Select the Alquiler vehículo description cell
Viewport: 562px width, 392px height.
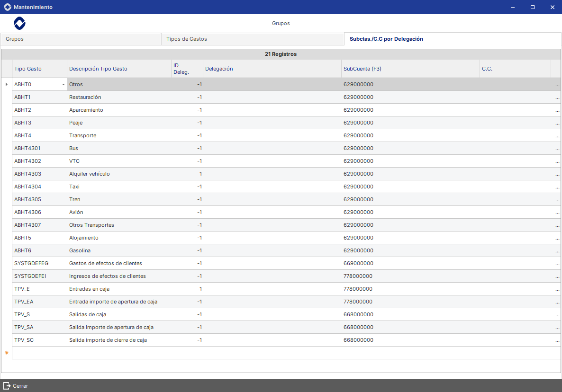tap(119, 174)
